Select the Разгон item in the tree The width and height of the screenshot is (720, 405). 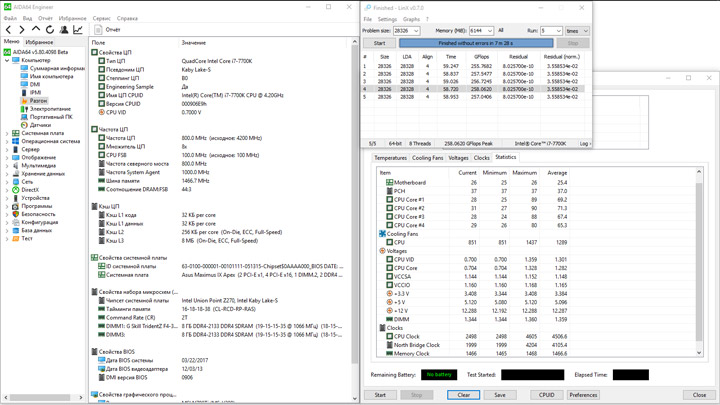coord(37,101)
